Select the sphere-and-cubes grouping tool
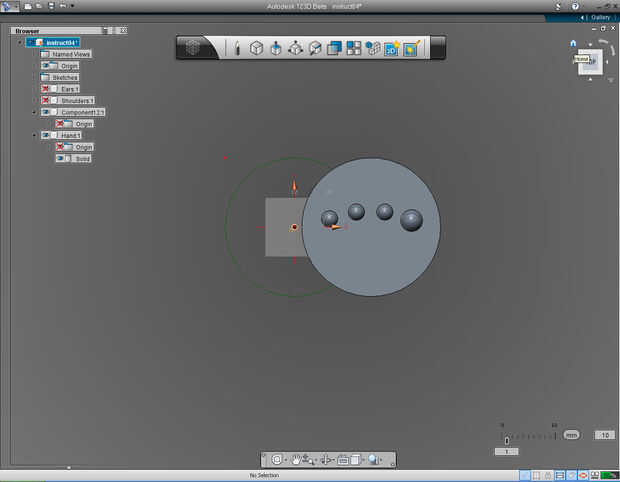 372,48
